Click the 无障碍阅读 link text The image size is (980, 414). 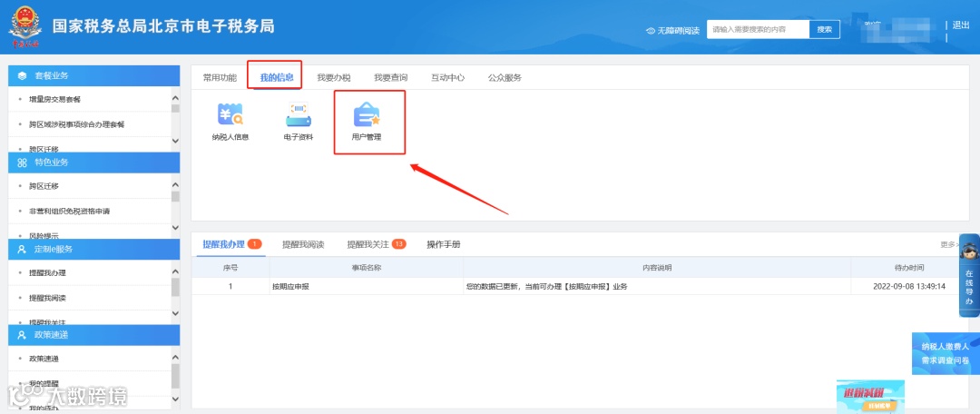(678, 31)
